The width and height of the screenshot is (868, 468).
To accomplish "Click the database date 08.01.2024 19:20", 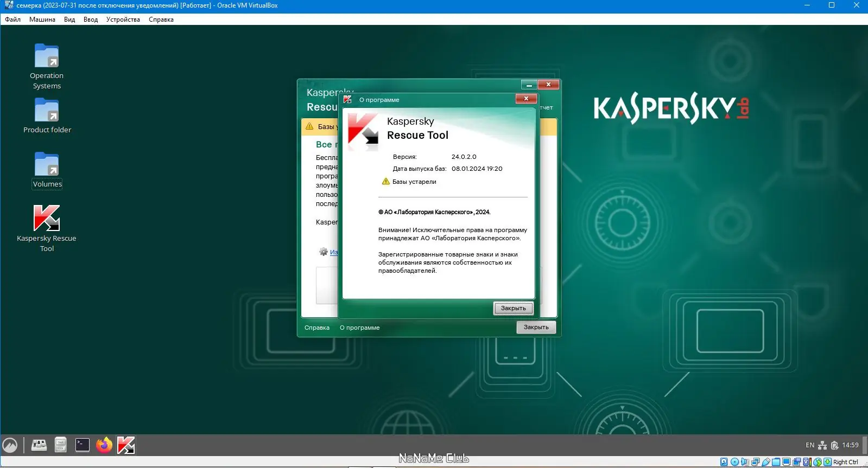I will tap(477, 169).
